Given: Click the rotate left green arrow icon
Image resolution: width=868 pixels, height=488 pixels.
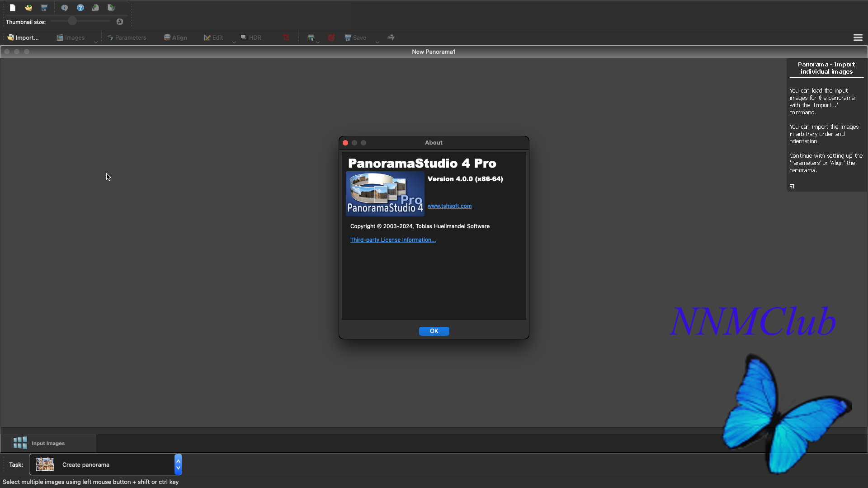Looking at the screenshot, I should pos(111,8).
